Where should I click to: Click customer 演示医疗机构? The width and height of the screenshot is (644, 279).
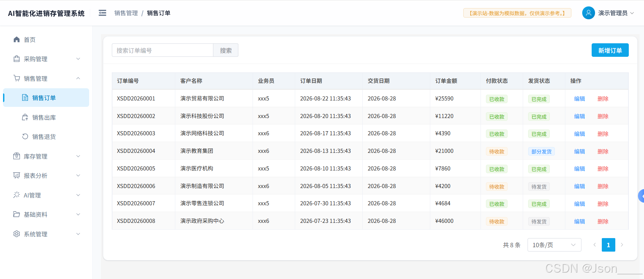(x=197, y=168)
